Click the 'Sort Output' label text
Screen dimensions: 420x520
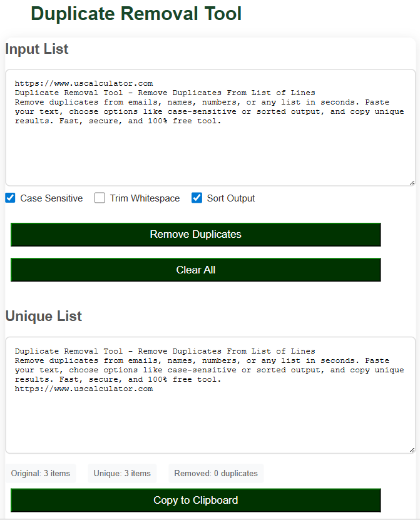point(231,198)
